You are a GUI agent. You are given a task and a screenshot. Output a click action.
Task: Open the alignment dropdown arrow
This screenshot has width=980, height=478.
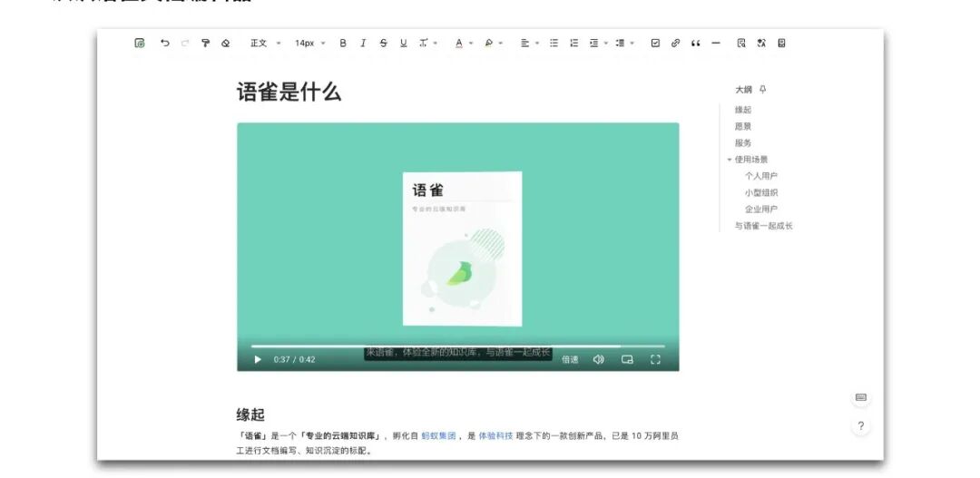(537, 44)
